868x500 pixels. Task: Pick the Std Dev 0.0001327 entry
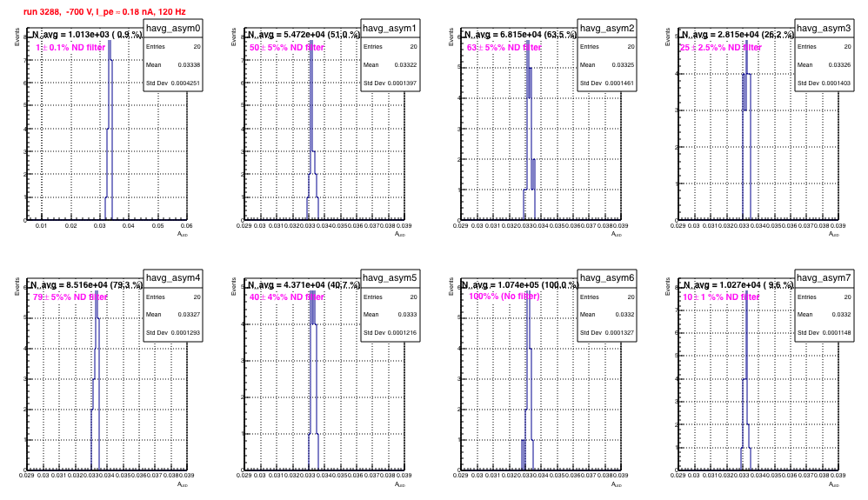pos(607,333)
